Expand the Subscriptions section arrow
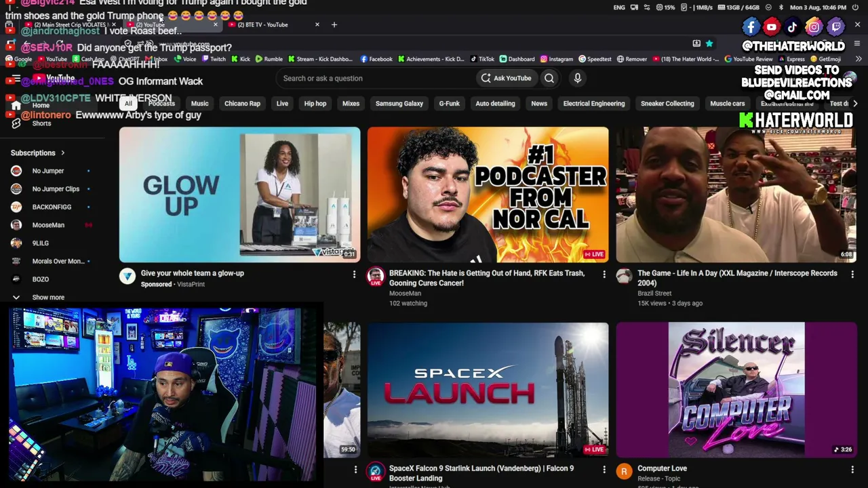Viewport: 868px width, 488px height. [63, 153]
